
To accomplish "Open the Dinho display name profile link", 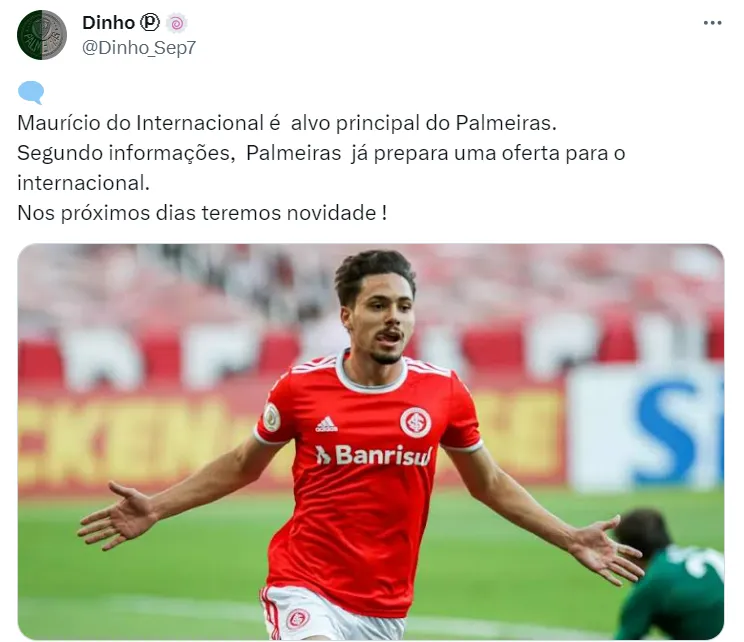I will pos(109,22).
